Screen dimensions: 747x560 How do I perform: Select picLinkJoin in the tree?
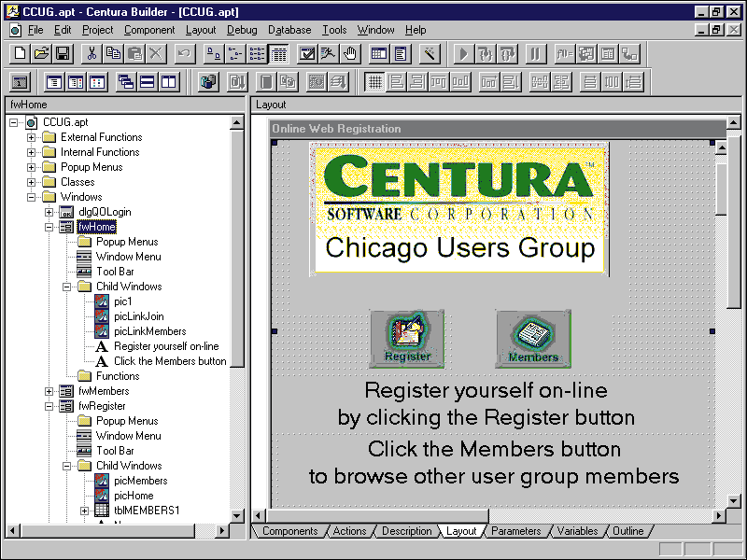[x=138, y=316]
